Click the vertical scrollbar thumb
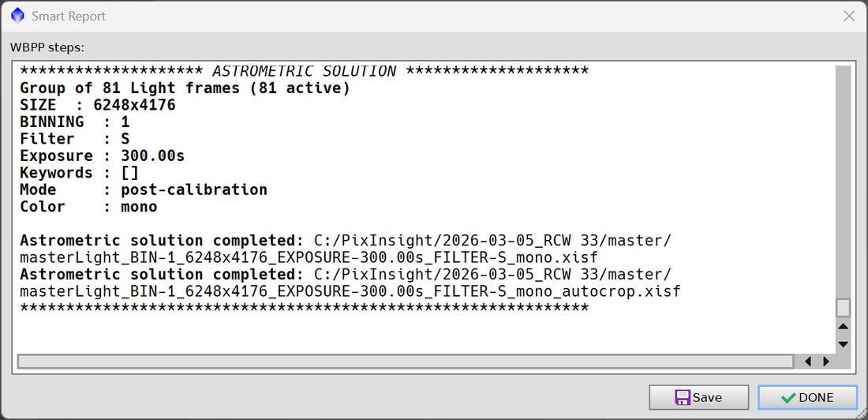 tap(843, 308)
